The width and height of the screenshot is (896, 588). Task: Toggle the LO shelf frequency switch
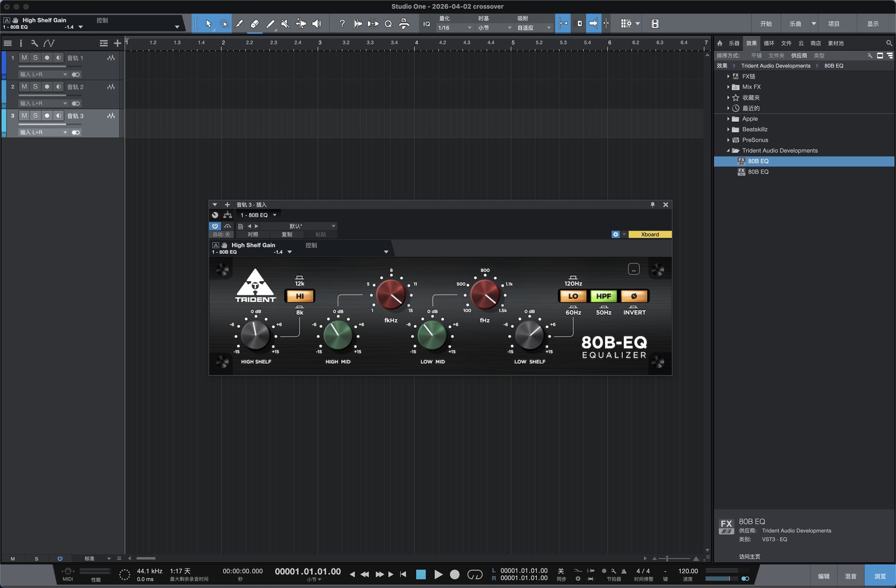(573, 296)
